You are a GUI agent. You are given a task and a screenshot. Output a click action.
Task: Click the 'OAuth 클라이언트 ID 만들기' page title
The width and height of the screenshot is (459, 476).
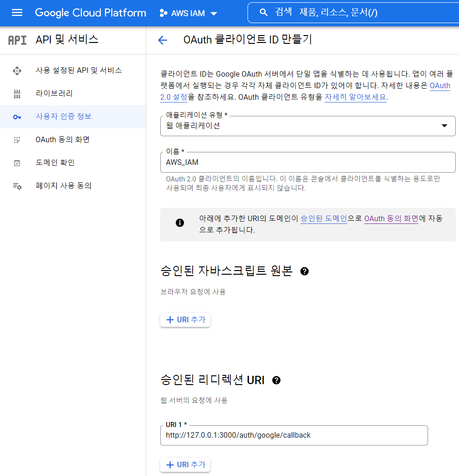248,40
